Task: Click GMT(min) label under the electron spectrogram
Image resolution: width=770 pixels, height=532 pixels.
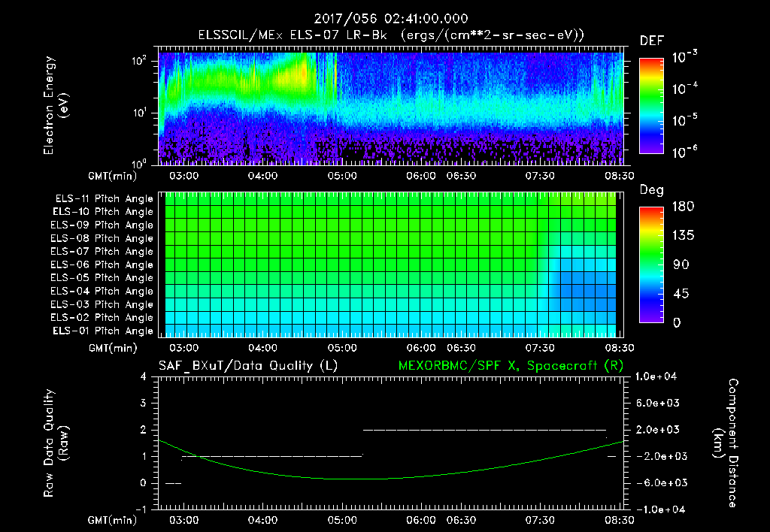Action: point(113,176)
